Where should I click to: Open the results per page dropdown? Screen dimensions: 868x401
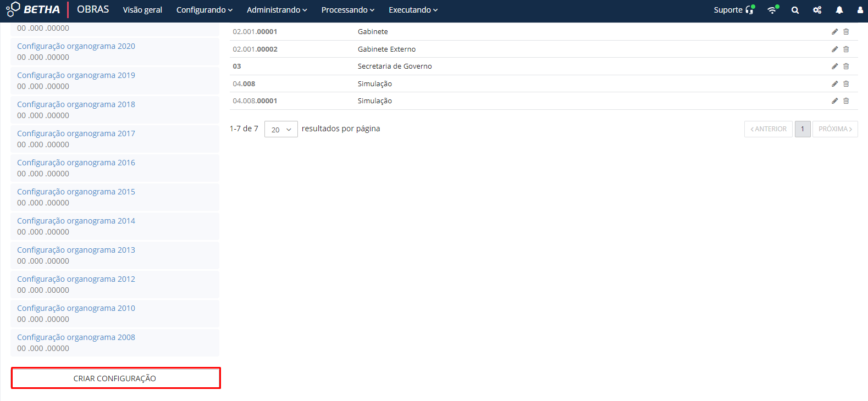[281, 129]
